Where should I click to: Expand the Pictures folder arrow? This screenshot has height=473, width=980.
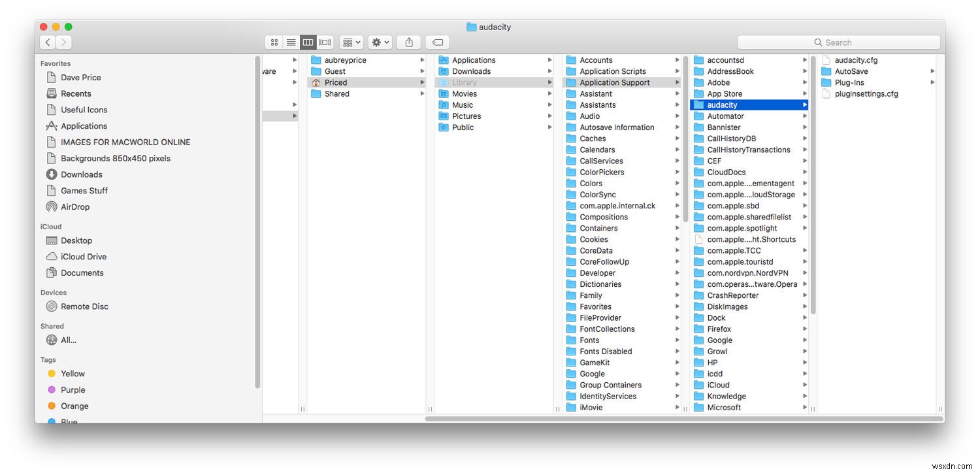tap(549, 116)
